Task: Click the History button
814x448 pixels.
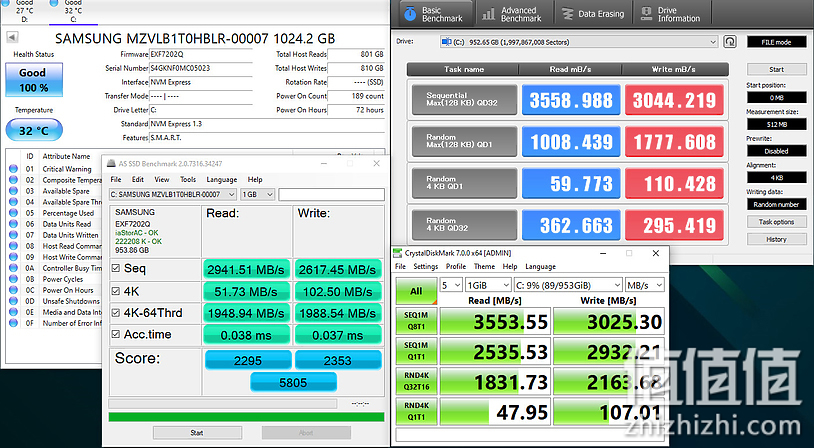Action: [x=777, y=239]
